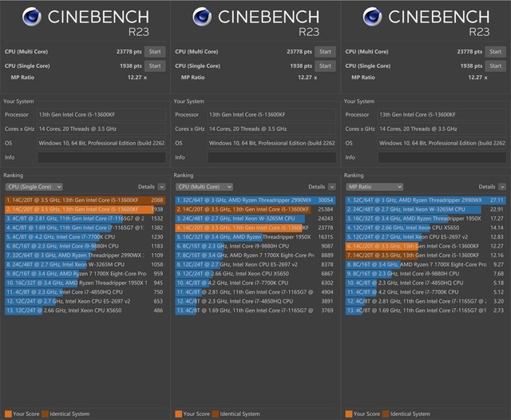The image size is (511, 420).
Task: Select the Xeon W-3265M row scoring 1058
Action: coord(85,264)
